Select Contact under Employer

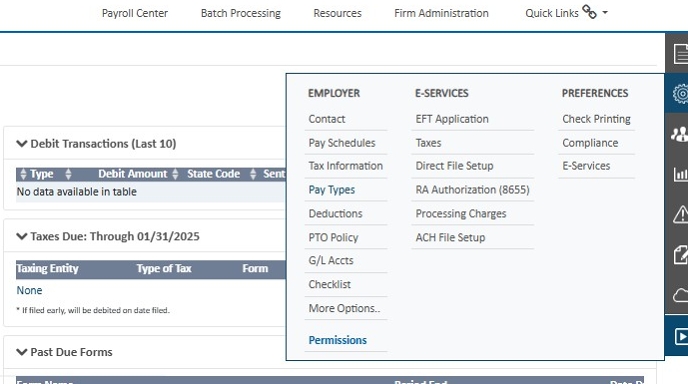click(x=327, y=119)
